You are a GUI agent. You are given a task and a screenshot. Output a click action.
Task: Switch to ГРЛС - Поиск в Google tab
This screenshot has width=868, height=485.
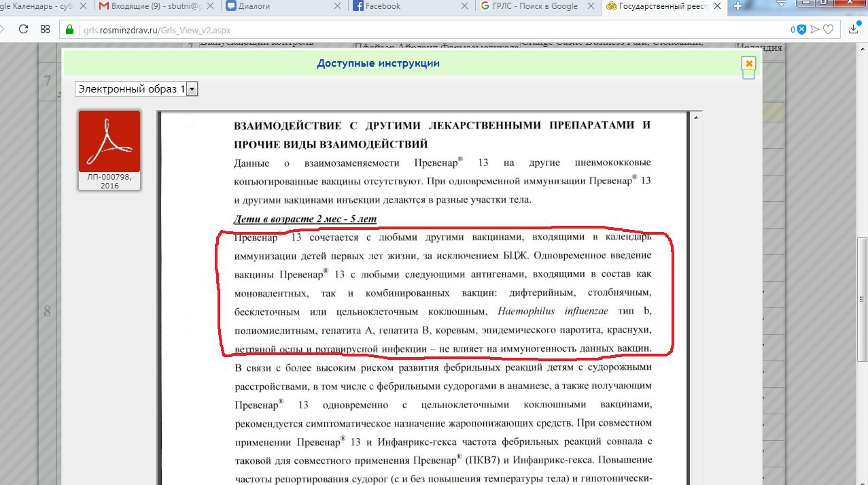536,6
